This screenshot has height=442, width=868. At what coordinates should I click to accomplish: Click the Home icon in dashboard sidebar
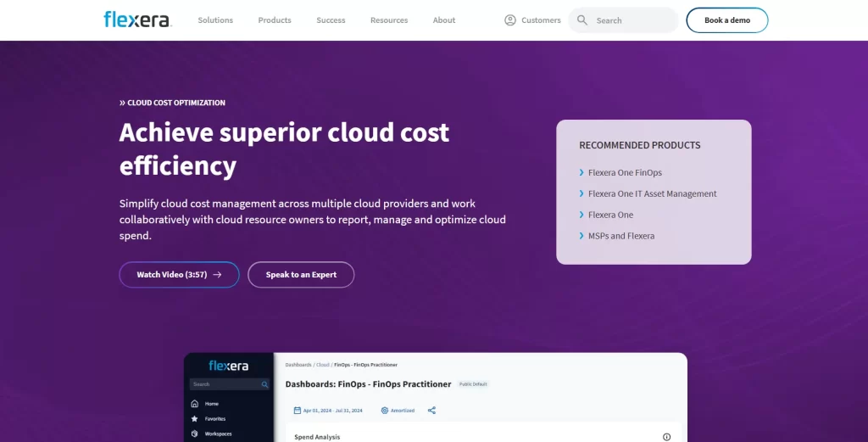[194, 404]
